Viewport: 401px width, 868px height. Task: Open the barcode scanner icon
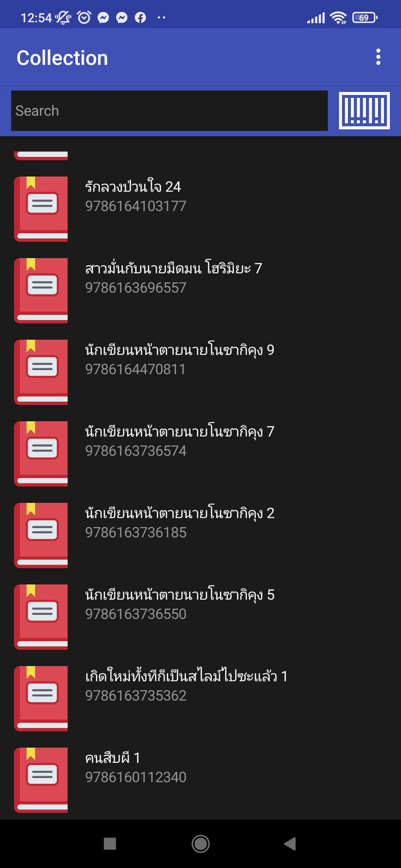[x=364, y=111]
